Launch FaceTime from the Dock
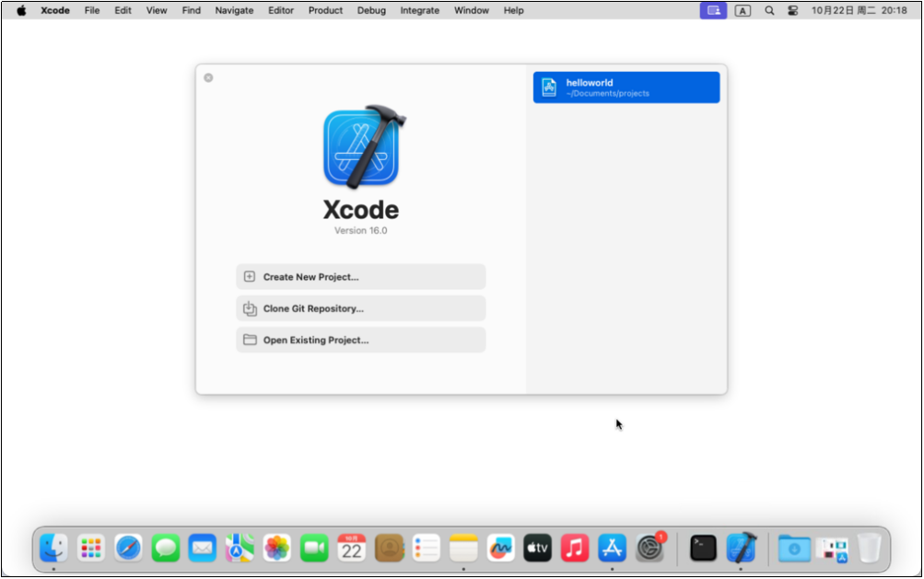 [x=314, y=549]
